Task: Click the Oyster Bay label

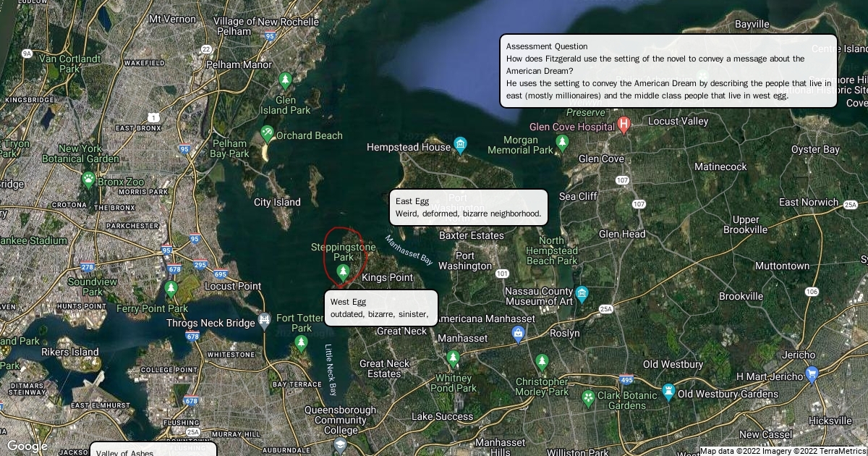Action: (815, 149)
